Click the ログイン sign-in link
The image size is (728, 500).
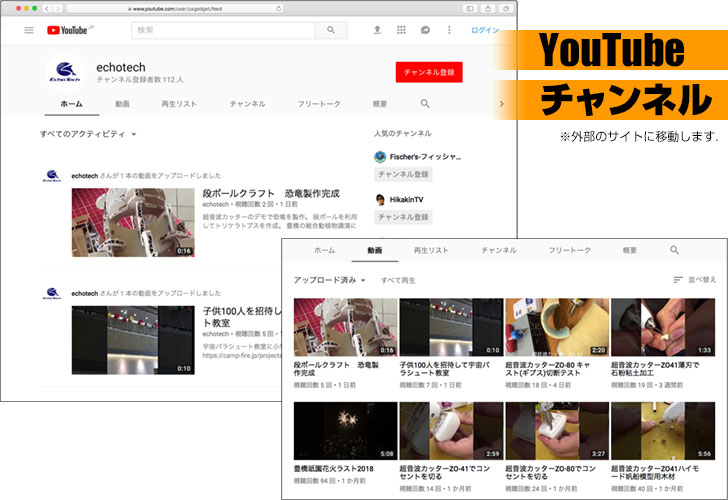[485, 30]
